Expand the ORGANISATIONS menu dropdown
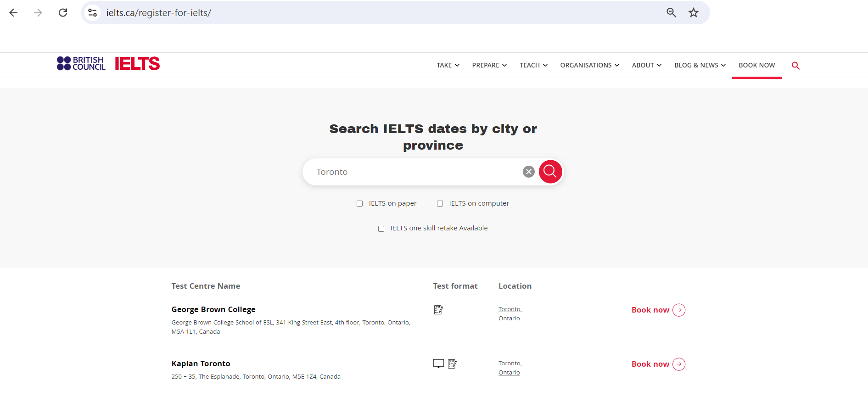Viewport: 868px width, 397px height. pos(590,65)
